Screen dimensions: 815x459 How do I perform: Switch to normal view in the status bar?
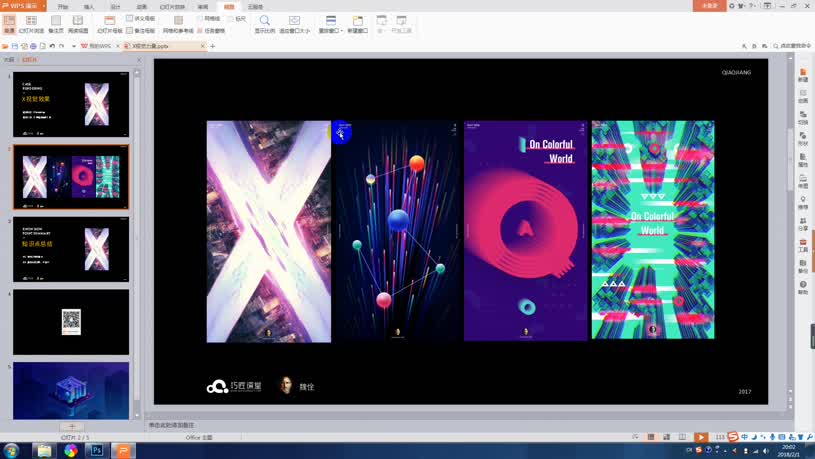[x=651, y=438]
